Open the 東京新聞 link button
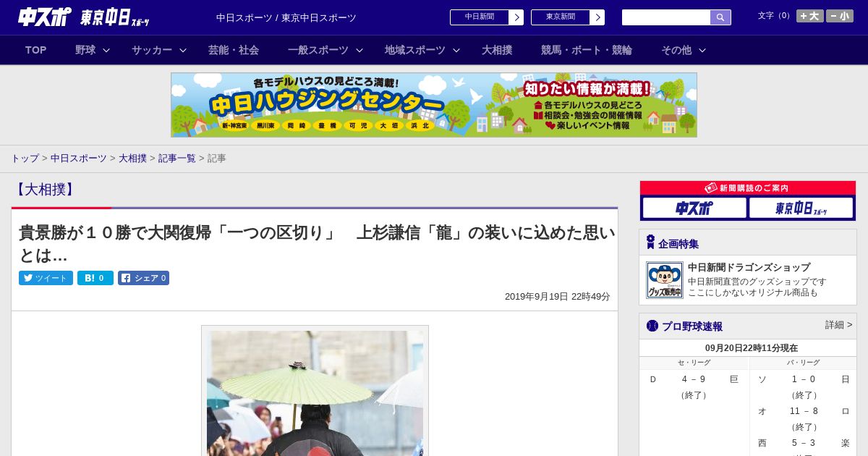868x456 pixels. [x=568, y=17]
